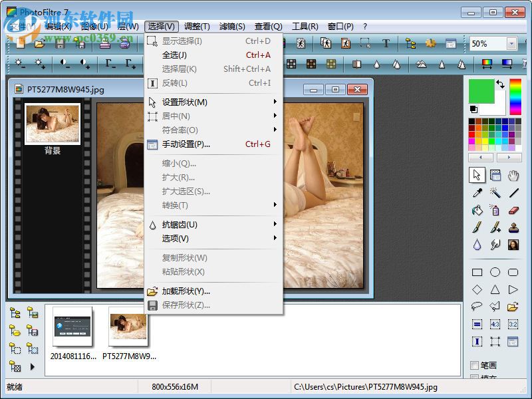Screen dimensions: 532x399
Task: Open the 50% zoom level dropdown
Action: point(511,44)
